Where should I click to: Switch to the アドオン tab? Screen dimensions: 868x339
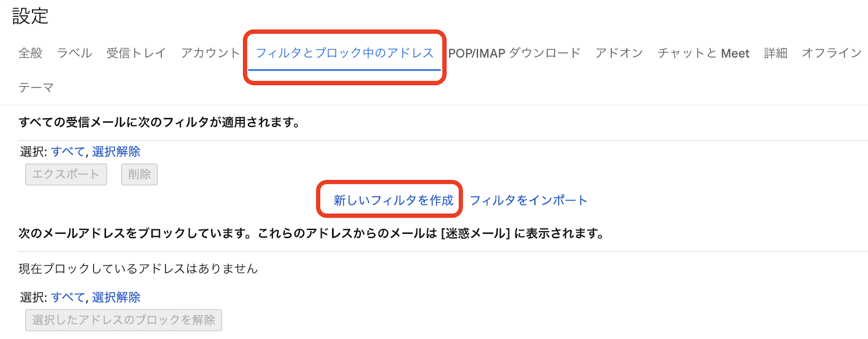point(619,53)
